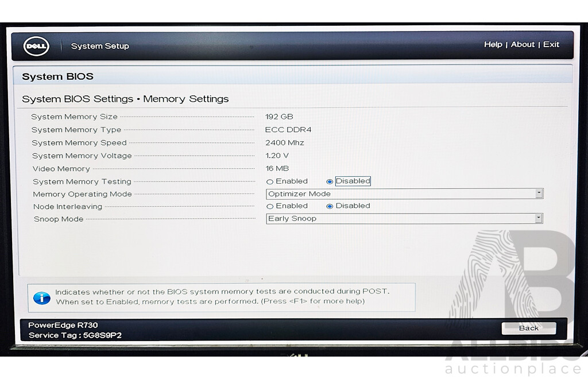
Task: Click System Memory Testing label
Action: (82, 181)
